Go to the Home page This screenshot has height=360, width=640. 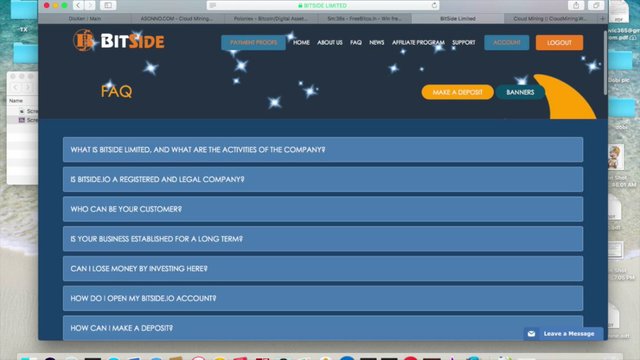(x=301, y=42)
